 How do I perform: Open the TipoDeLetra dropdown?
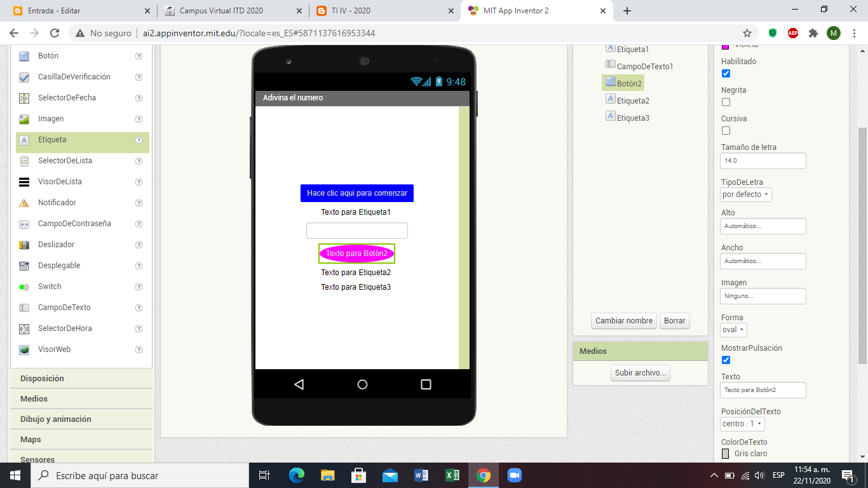746,194
